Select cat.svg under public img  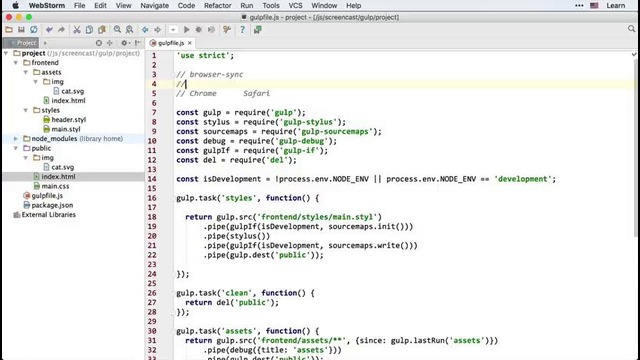(x=58, y=167)
